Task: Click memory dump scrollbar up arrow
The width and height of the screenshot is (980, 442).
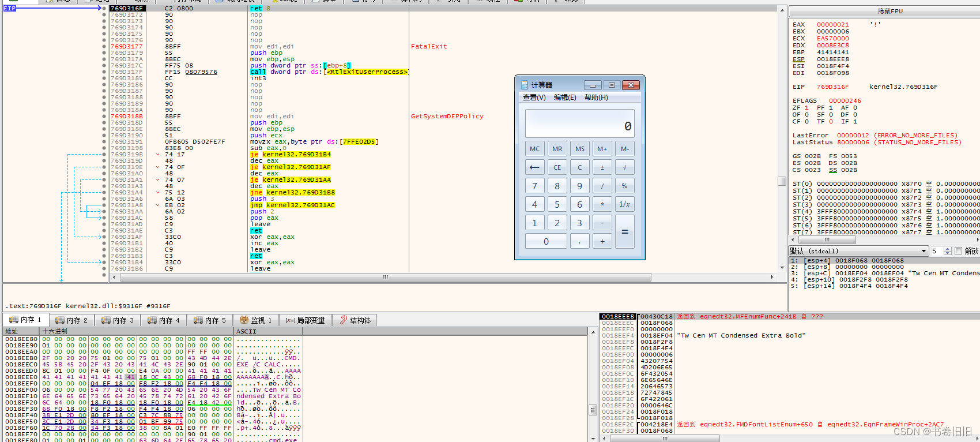Action: (x=593, y=332)
